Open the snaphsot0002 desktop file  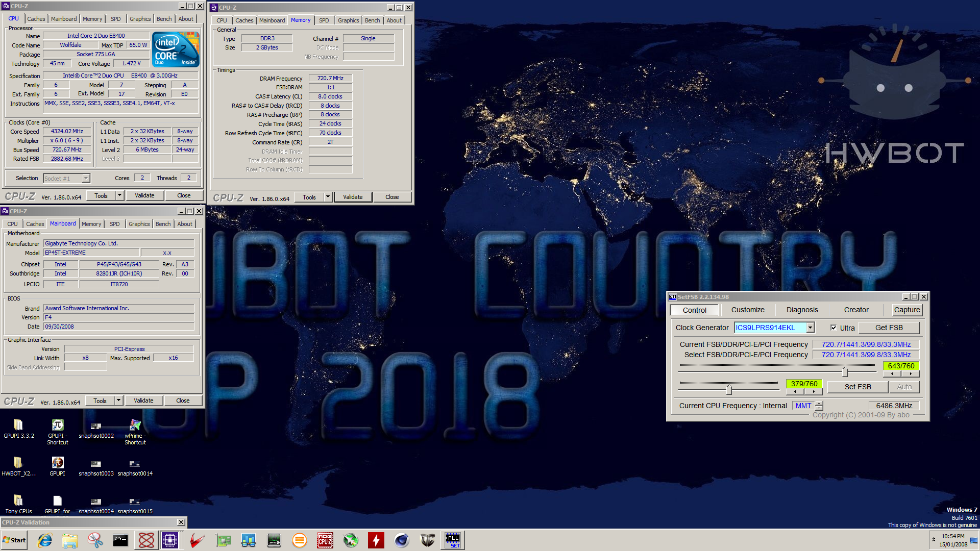pyautogui.click(x=96, y=429)
